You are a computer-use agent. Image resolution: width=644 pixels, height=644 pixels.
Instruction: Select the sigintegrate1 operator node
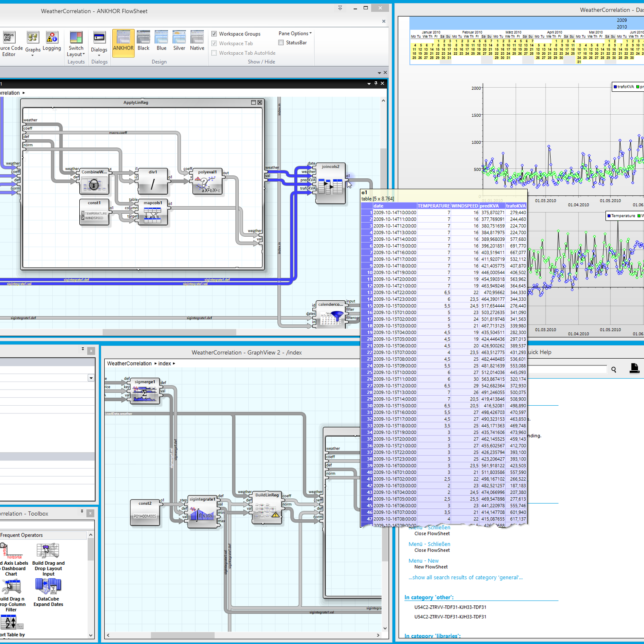point(202,512)
